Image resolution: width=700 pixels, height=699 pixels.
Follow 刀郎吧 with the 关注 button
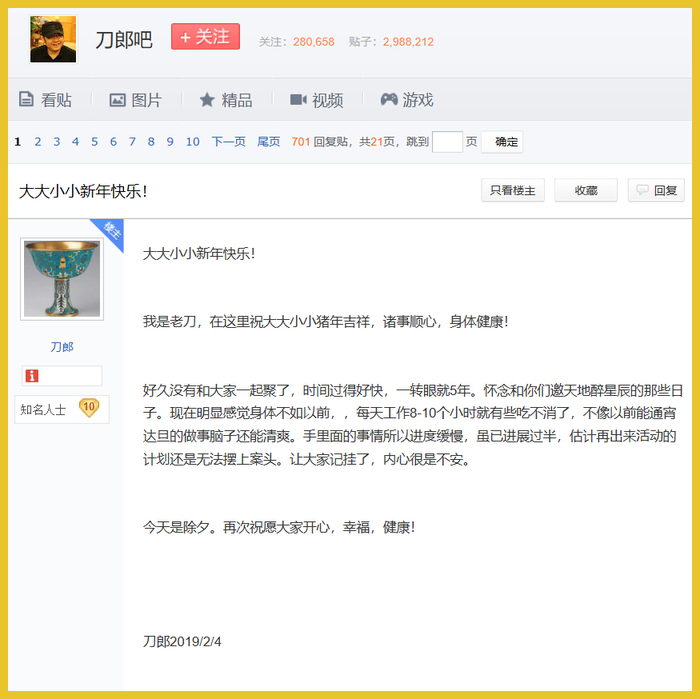click(x=205, y=37)
